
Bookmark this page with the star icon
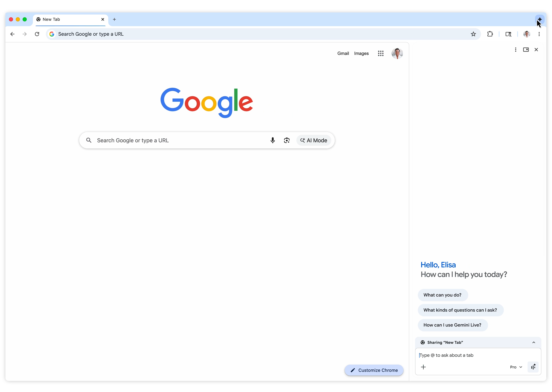(473, 34)
